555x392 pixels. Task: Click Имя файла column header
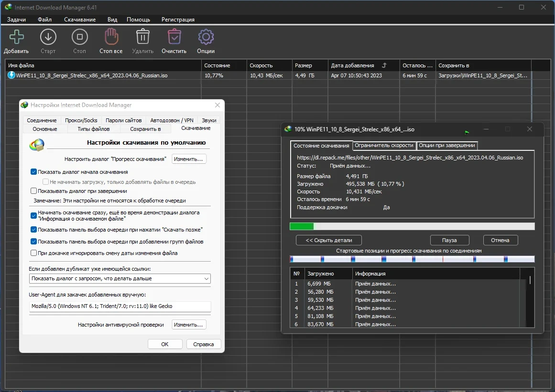103,65
